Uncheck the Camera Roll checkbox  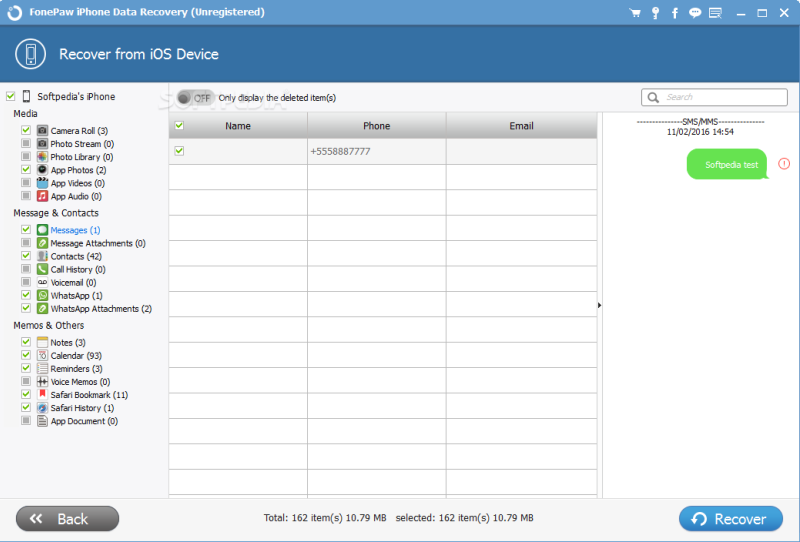click(26, 130)
